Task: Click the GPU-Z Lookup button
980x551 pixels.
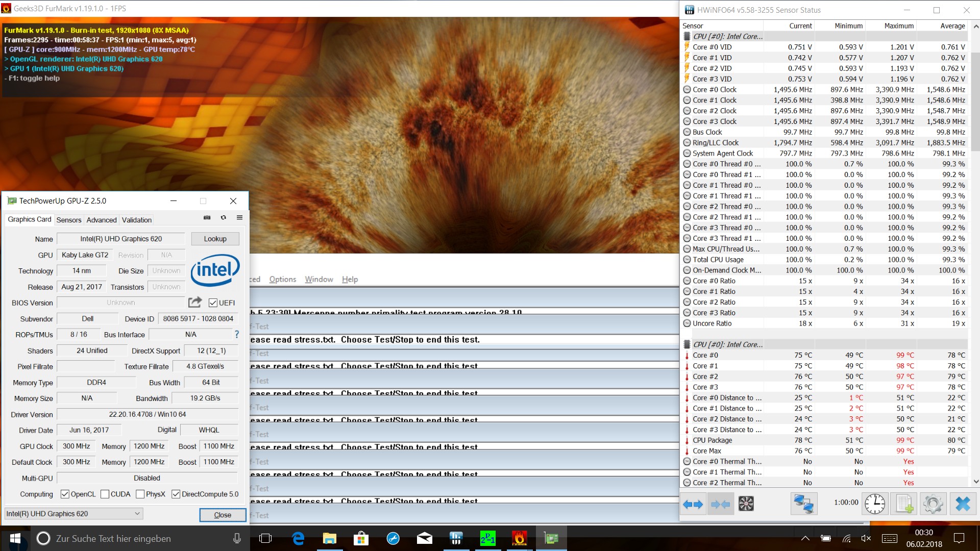Action: click(x=215, y=239)
